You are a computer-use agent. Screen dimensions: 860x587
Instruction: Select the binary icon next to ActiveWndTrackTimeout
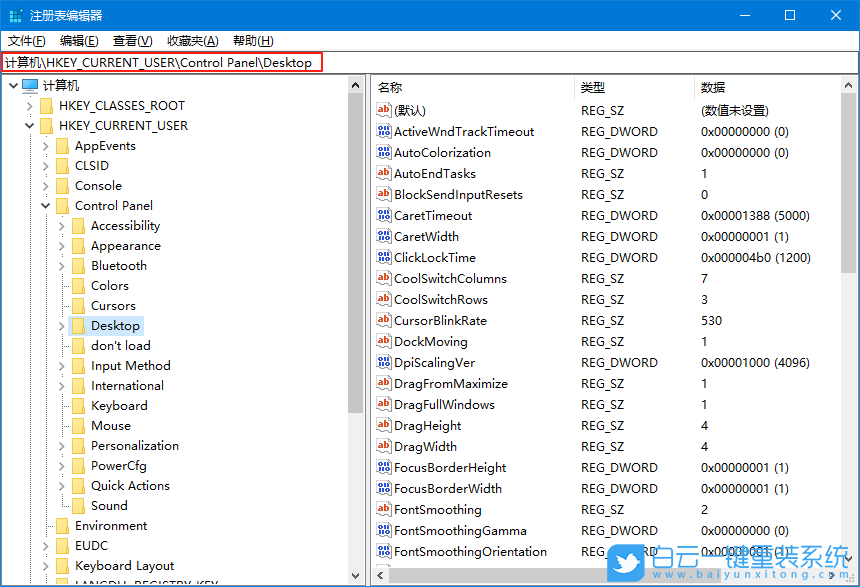pos(383,132)
